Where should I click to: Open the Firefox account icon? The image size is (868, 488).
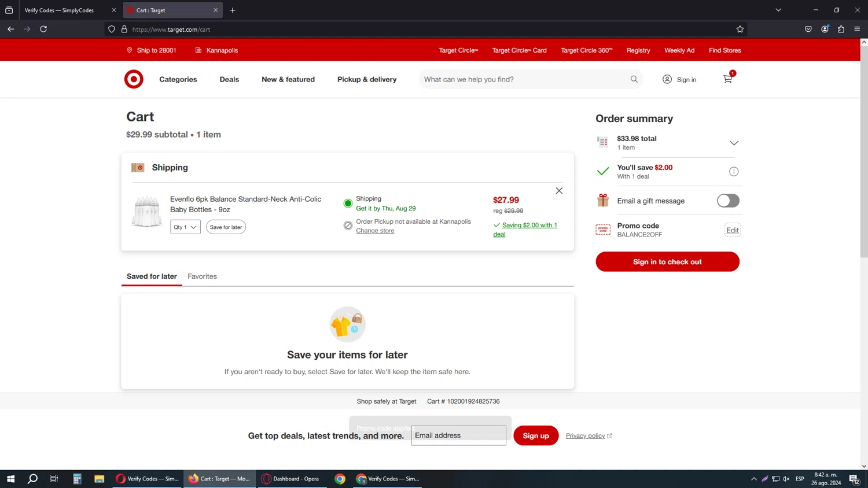825,29
